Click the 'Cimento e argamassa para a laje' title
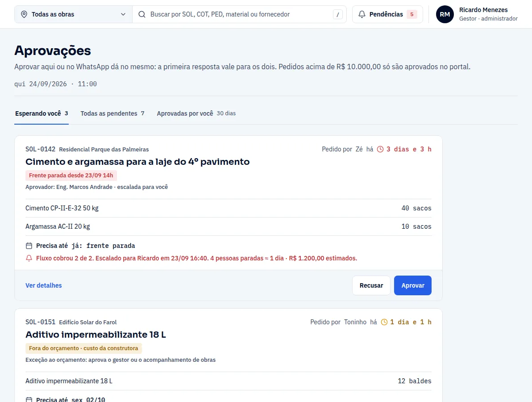 point(137,162)
